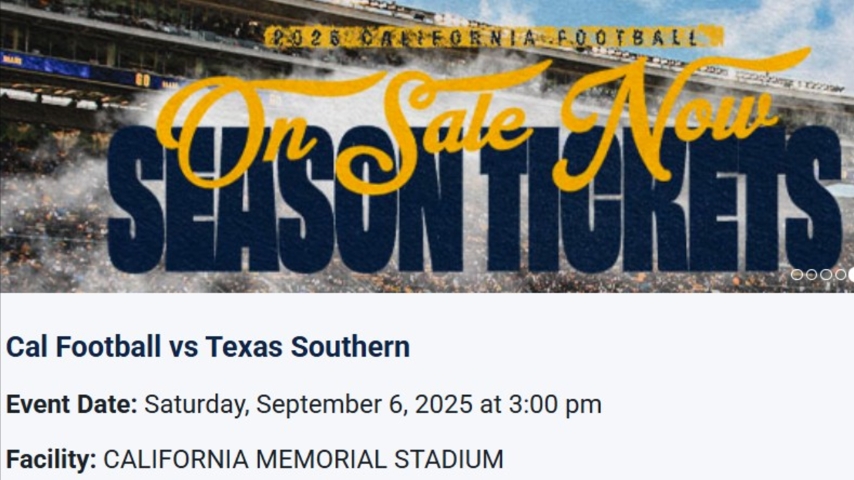Click the 'Facility:' label
Screen dimensions: 854x480
51,459
